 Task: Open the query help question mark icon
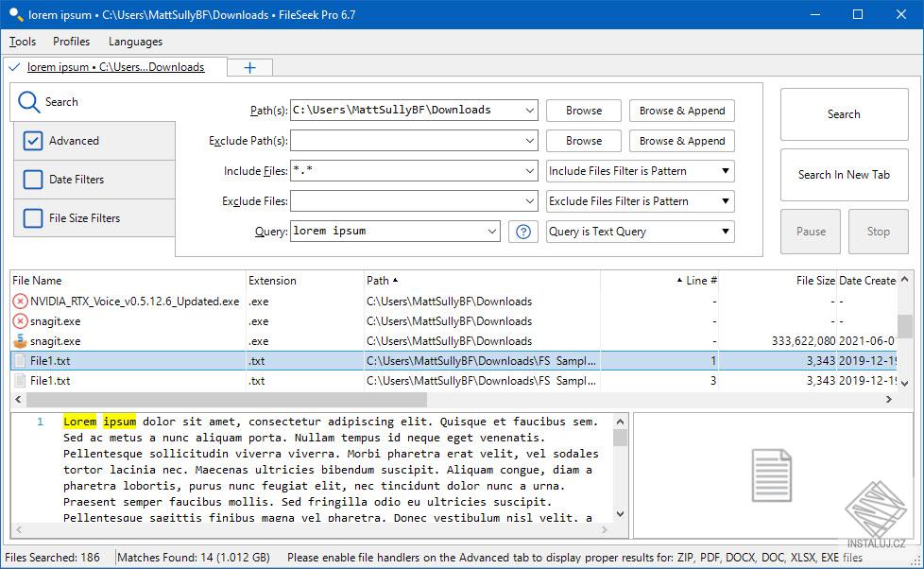click(522, 232)
